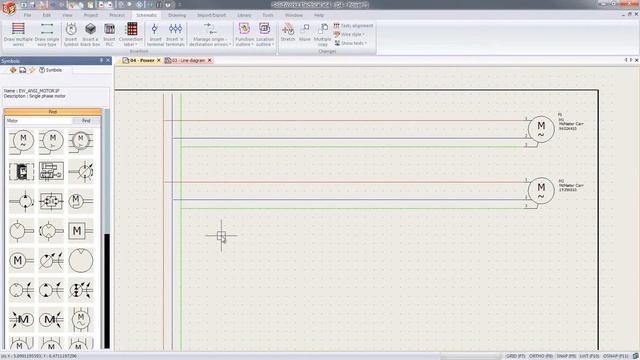Screen dimensions: 640x360
Task: Click Draw multiple wires tool
Action: coord(18,34)
